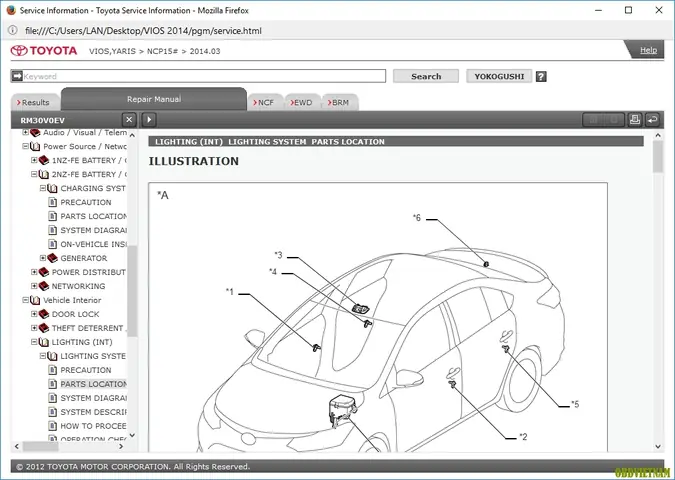Click the Firefox icon in title bar

11,10
